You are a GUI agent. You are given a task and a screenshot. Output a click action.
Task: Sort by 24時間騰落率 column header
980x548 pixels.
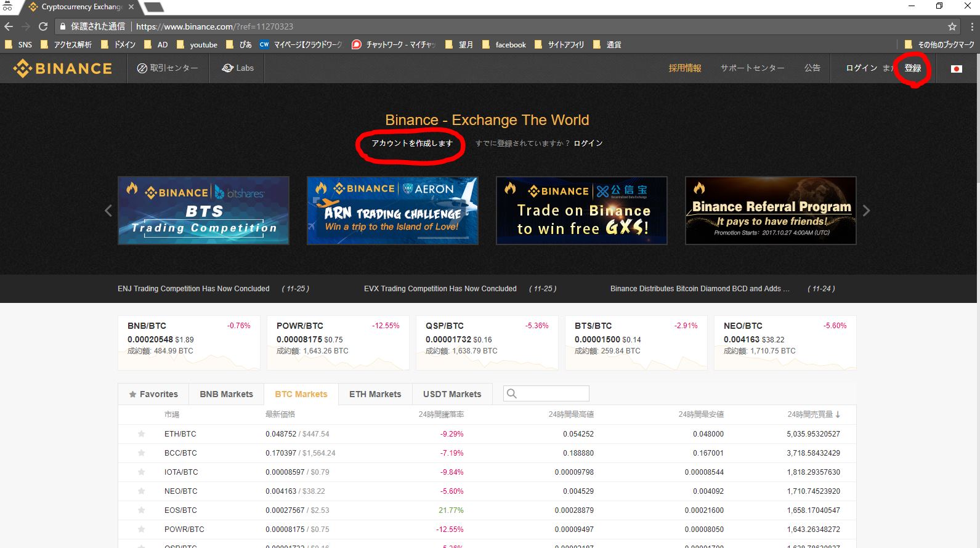click(441, 414)
